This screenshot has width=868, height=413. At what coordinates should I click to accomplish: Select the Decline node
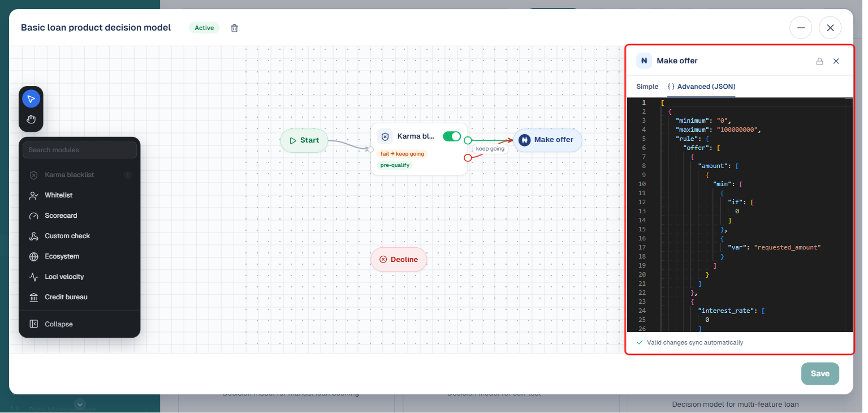pyautogui.click(x=399, y=259)
